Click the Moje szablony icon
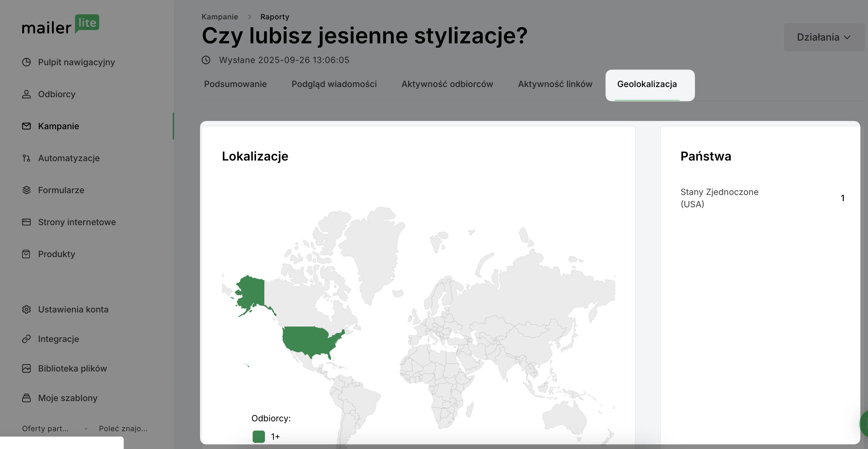Viewport: 868px width, 449px height. click(26, 398)
